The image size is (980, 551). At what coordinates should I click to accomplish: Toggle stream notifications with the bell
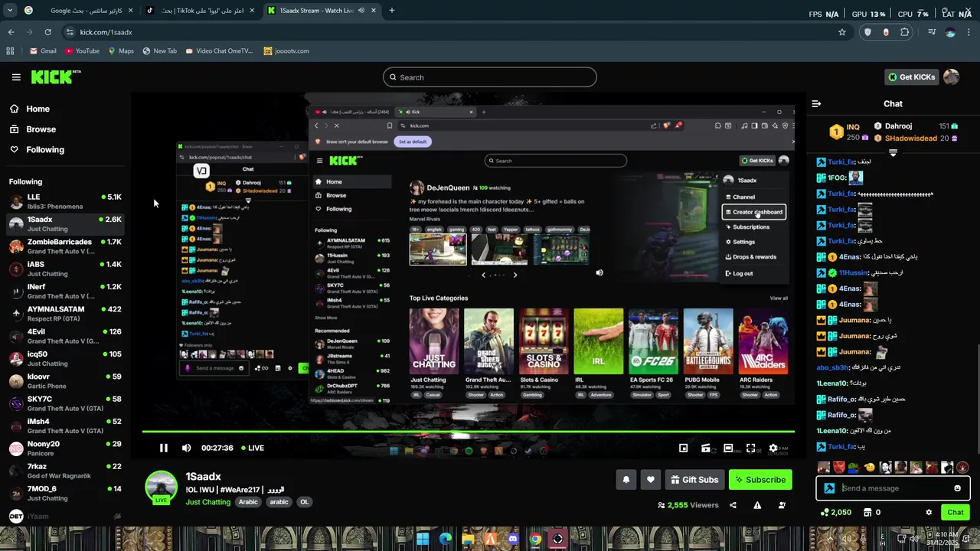(626, 480)
